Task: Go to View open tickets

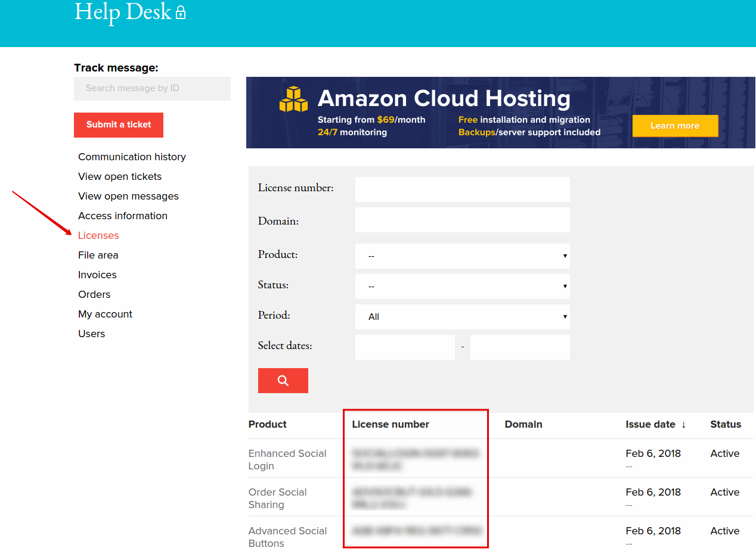Action: point(120,176)
